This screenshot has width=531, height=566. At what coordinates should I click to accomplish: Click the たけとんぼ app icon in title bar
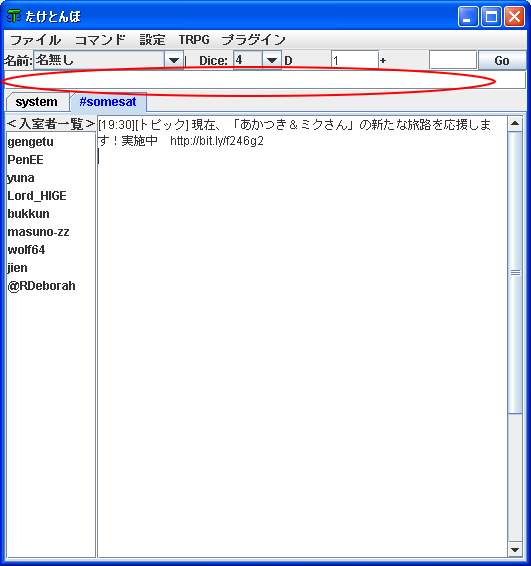(14, 16)
